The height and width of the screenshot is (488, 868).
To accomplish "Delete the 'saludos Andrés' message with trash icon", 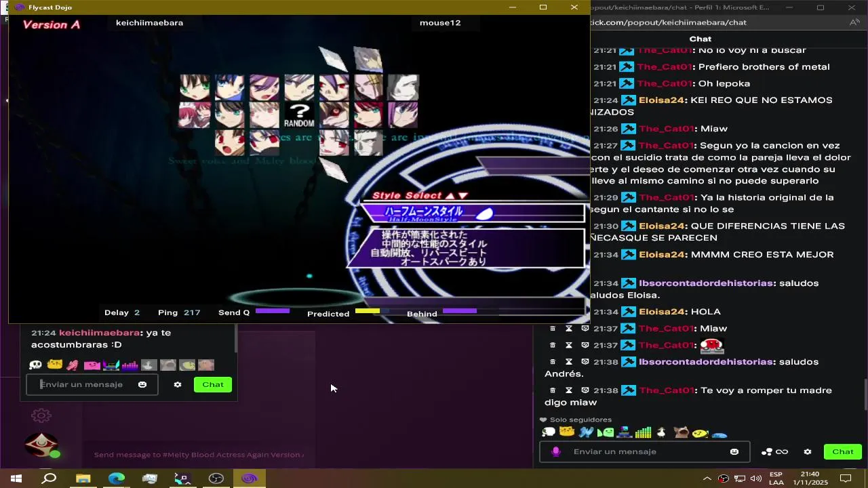I will pos(553,362).
